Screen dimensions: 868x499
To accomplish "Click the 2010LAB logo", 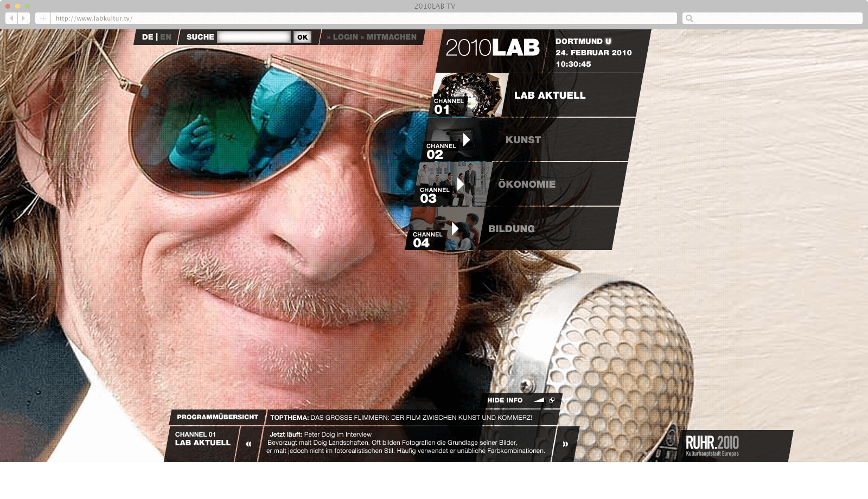I will coord(493,48).
